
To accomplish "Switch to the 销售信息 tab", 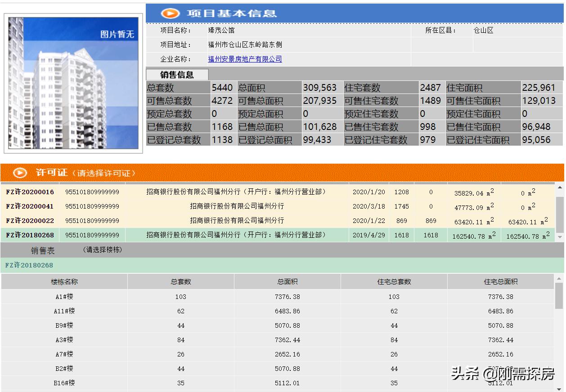I will point(178,75).
